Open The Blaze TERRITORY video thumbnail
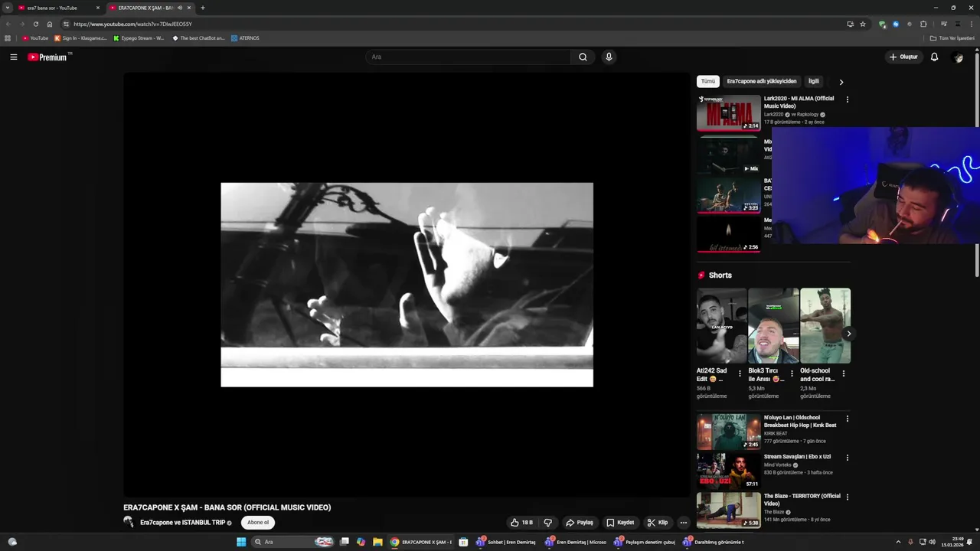This screenshot has width=980, height=551. click(728, 510)
